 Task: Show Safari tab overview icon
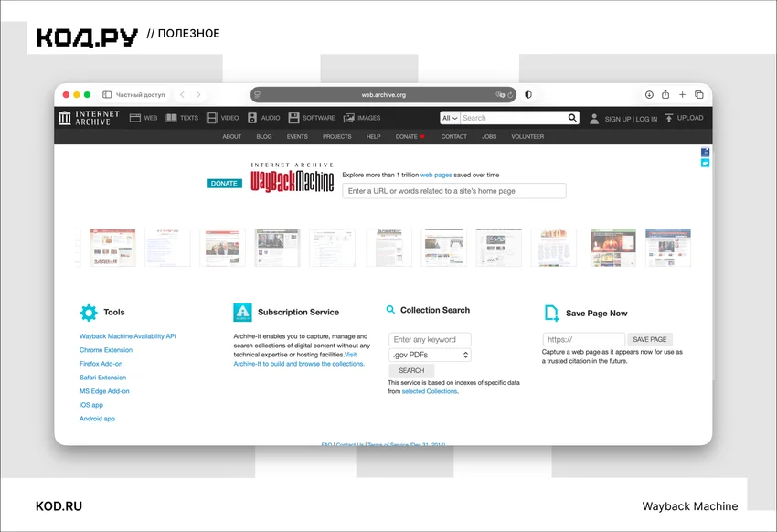pyautogui.click(x=699, y=95)
